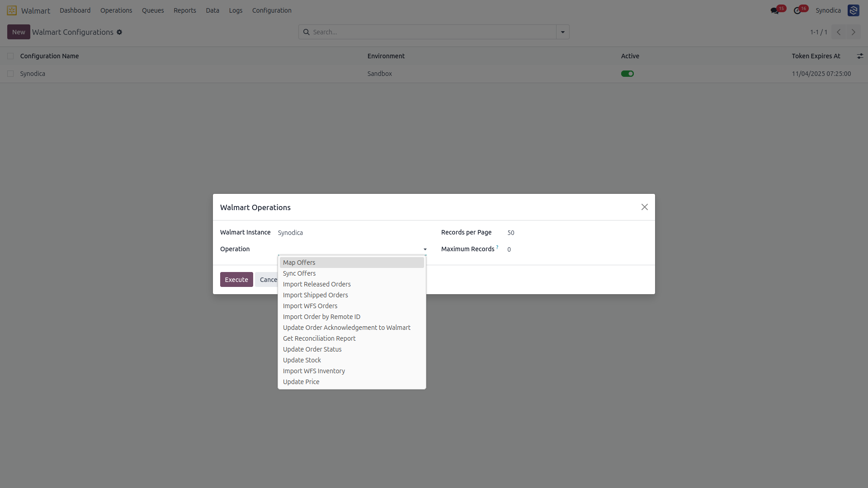Viewport: 868px width, 488px height.
Task: Open the Logs menu
Action: pyautogui.click(x=236, y=10)
